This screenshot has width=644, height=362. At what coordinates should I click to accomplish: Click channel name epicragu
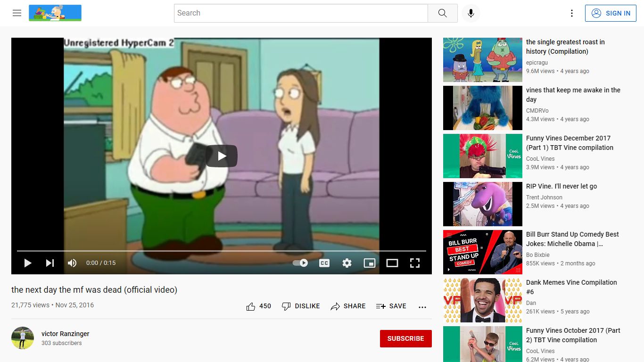pyautogui.click(x=537, y=63)
